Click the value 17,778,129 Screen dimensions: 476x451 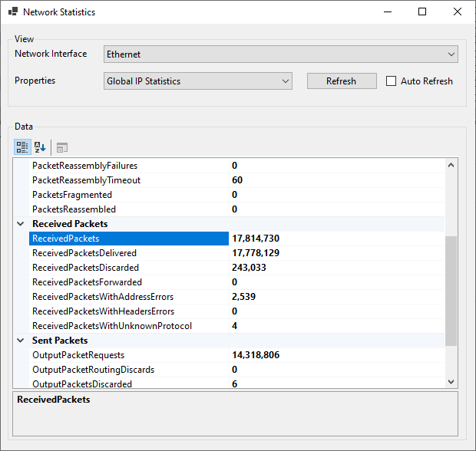coord(256,253)
